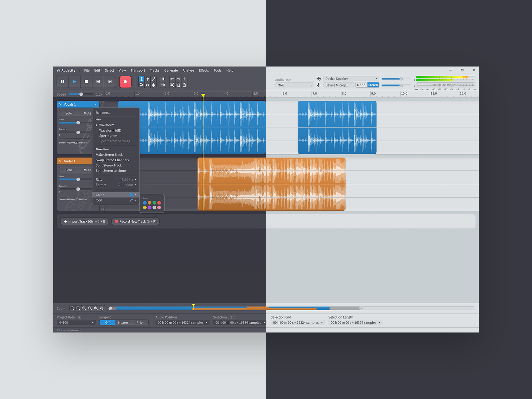Select the Selection (I-beam) tool

coord(141,79)
